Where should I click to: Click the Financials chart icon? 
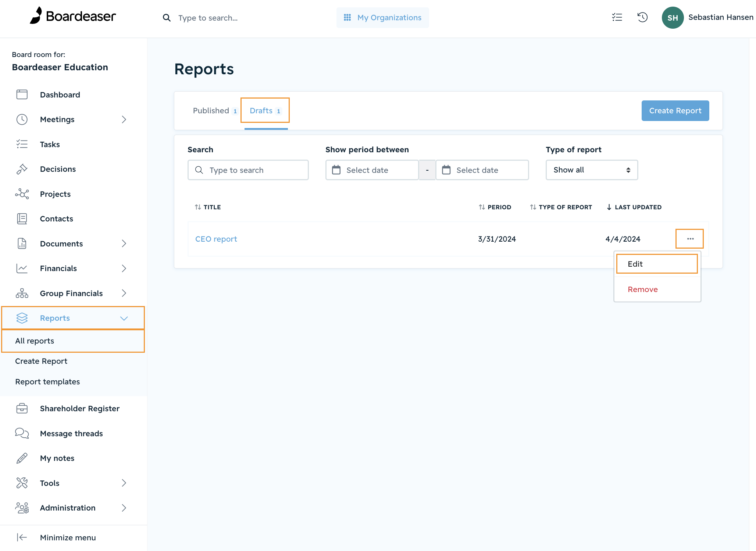[22, 269]
